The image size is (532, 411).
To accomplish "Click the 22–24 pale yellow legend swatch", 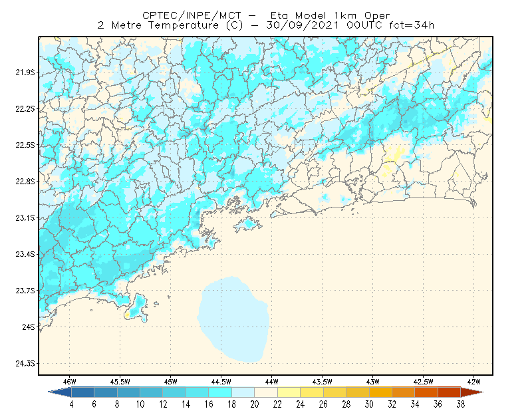I will pos(289,392).
